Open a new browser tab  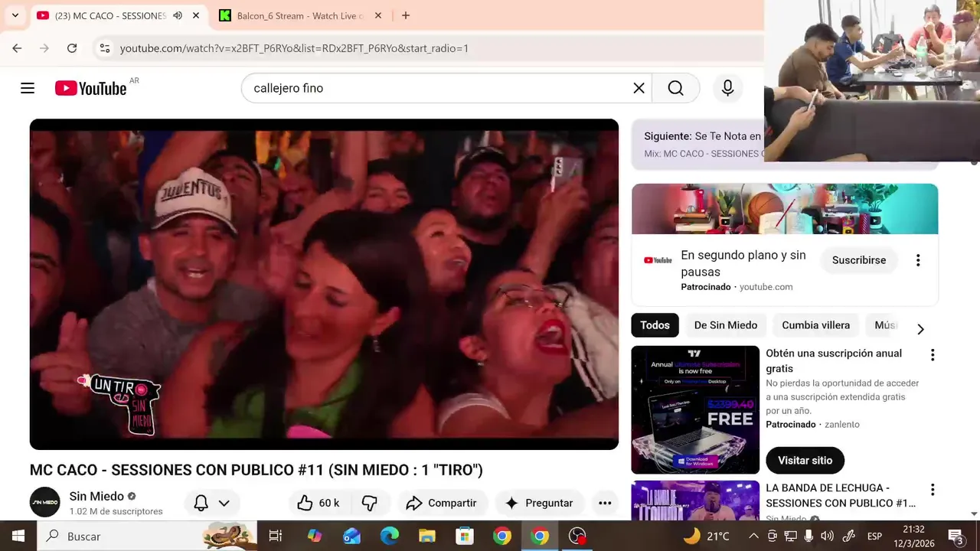click(406, 15)
